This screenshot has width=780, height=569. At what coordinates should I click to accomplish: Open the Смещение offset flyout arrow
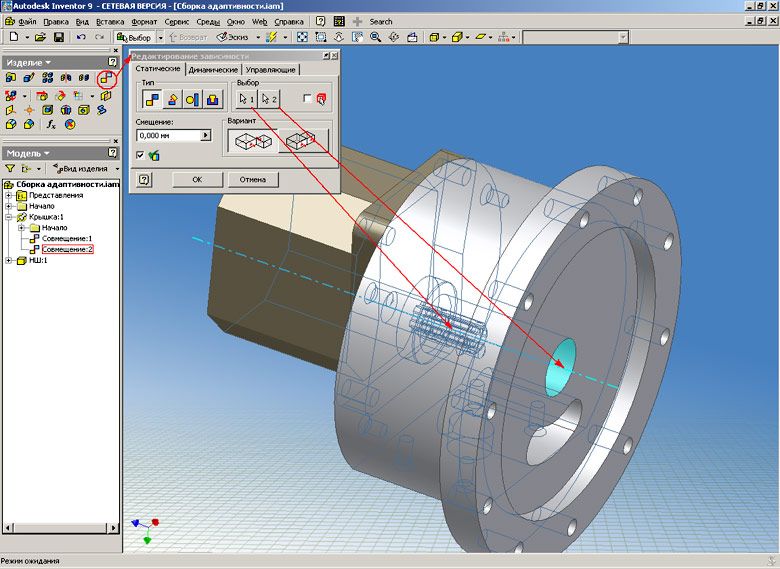205,135
